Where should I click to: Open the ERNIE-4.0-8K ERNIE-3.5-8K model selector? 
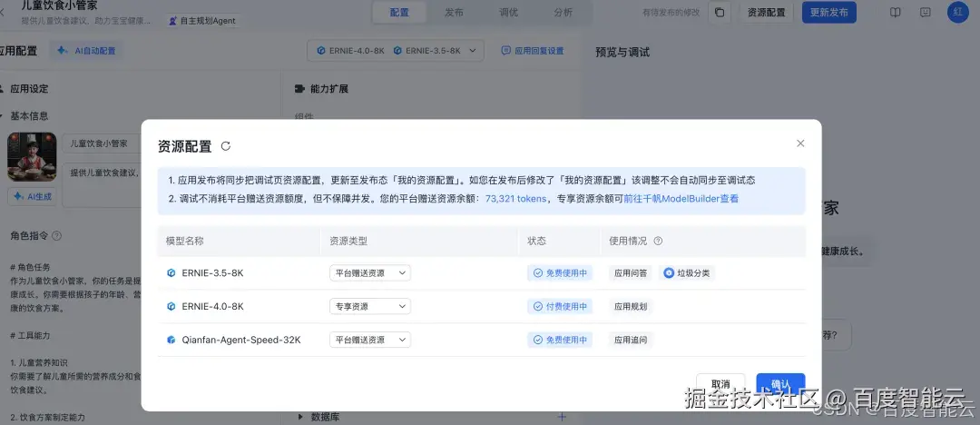pyautogui.click(x=396, y=51)
